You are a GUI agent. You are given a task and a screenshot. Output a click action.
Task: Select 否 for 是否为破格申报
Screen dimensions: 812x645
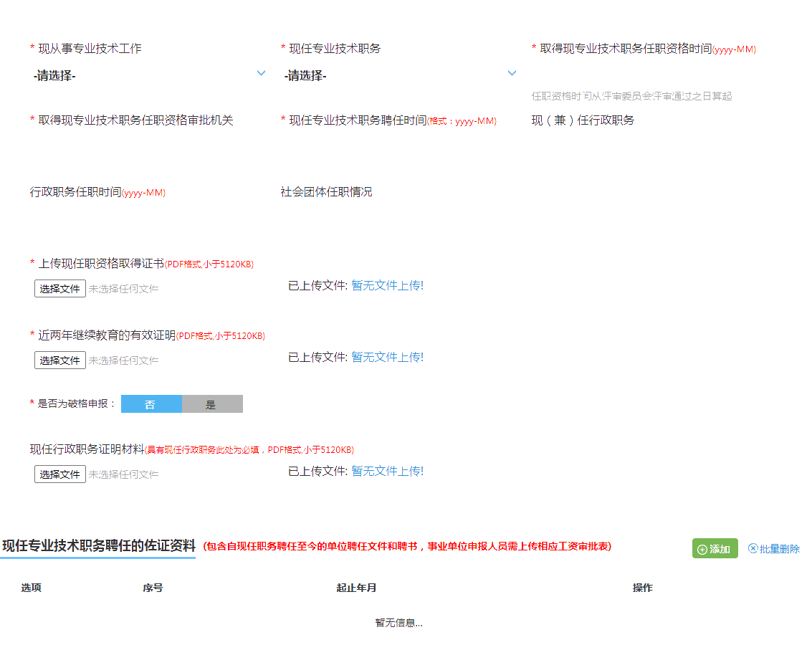[x=151, y=403]
